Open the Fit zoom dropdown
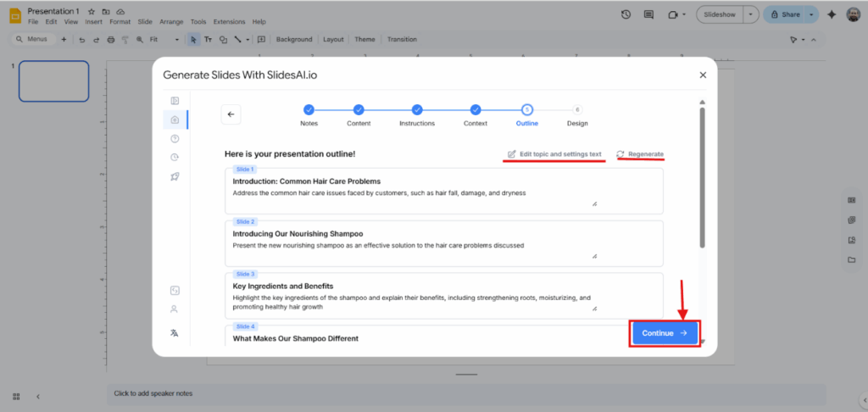This screenshot has width=868, height=412. tap(165, 39)
